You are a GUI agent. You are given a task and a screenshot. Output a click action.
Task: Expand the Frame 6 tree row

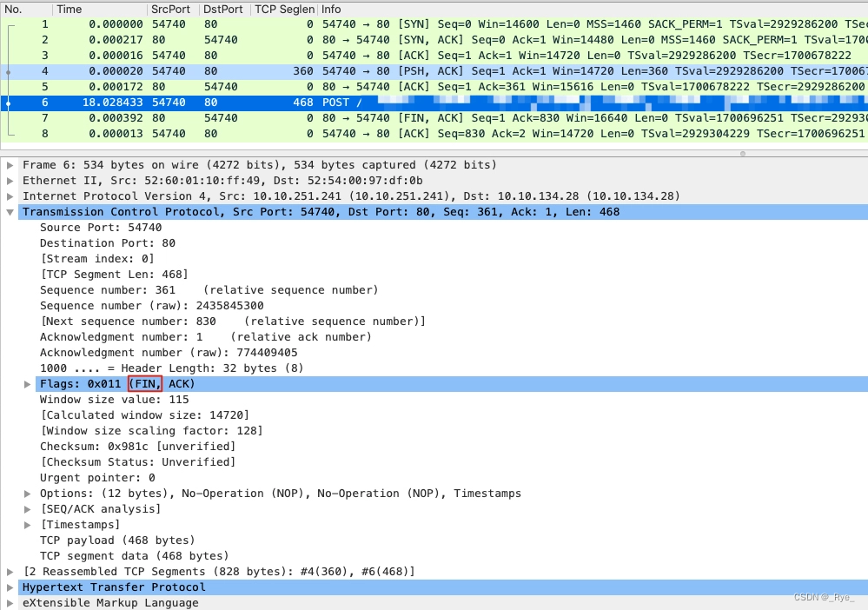10,165
